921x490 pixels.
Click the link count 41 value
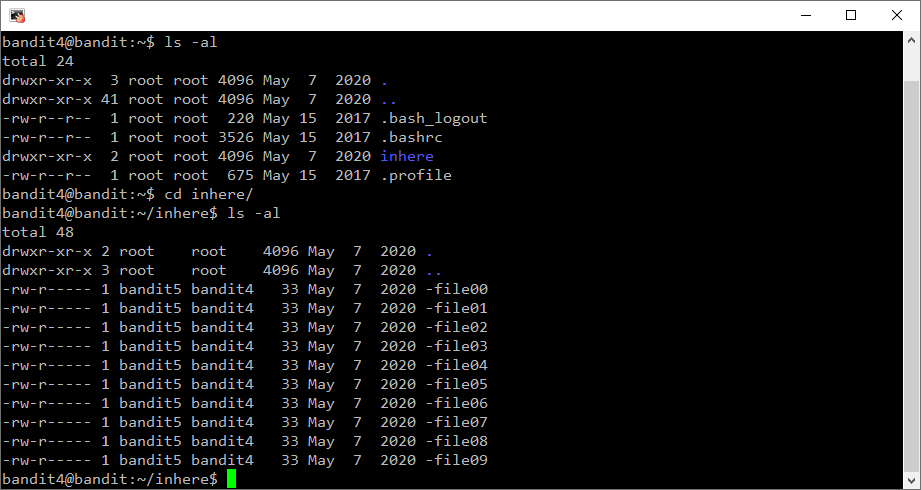pyautogui.click(x=109, y=99)
